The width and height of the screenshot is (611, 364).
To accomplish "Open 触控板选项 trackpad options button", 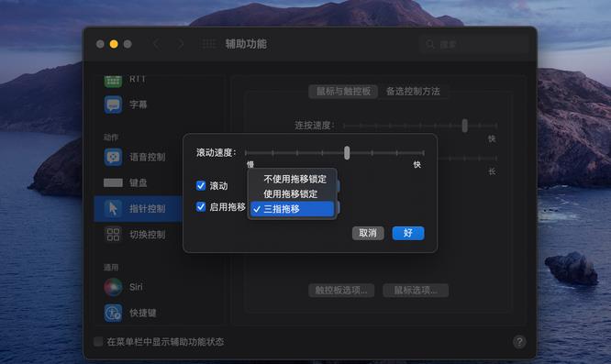I will pos(341,291).
